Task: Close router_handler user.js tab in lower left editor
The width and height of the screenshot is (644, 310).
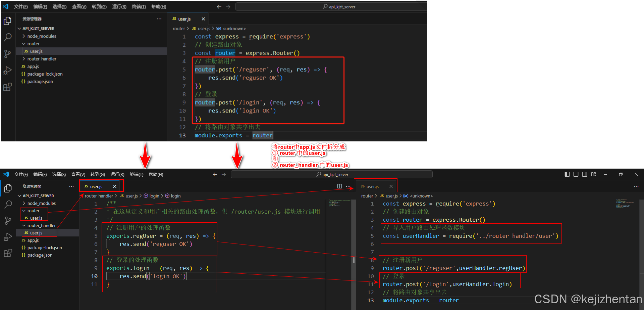Action: click(115, 186)
